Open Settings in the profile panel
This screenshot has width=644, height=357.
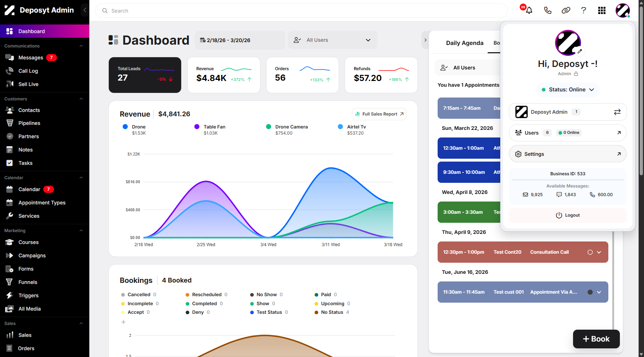pyautogui.click(x=568, y=154)
